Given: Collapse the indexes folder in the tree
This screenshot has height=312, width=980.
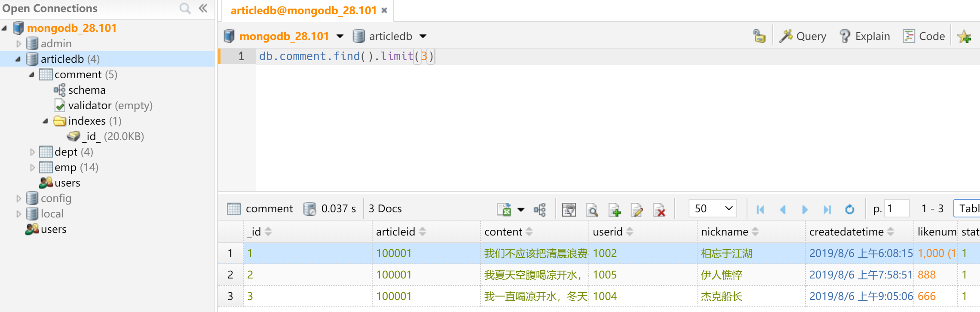Looking at the screenshot, I should [x=46, y=121].
